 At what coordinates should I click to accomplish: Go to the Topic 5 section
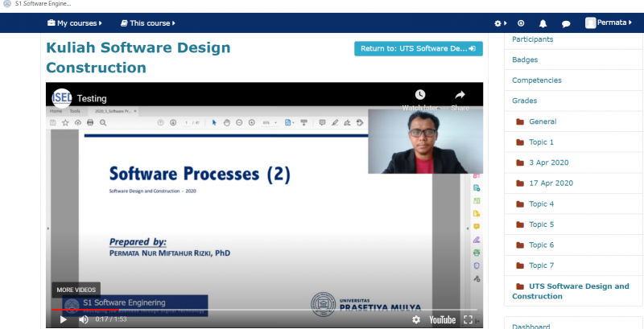pos(541,224)
